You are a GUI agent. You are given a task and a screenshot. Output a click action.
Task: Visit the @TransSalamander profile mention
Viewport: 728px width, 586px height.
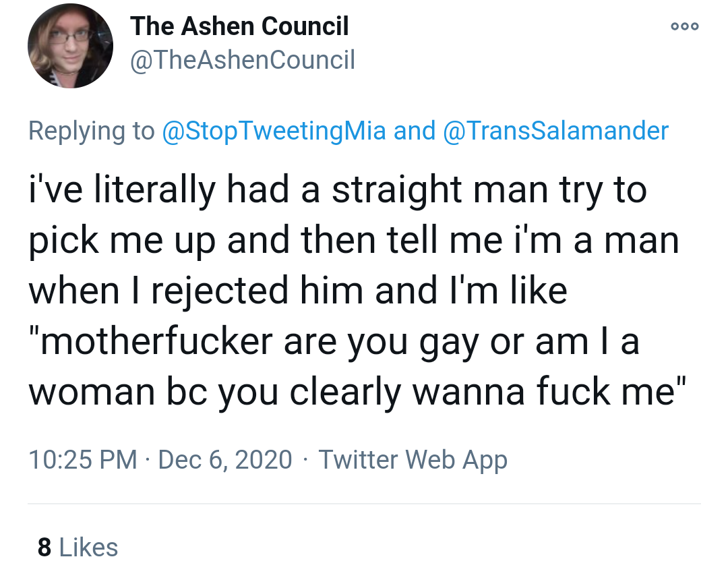pyautogui.click(x=556, y=130)
